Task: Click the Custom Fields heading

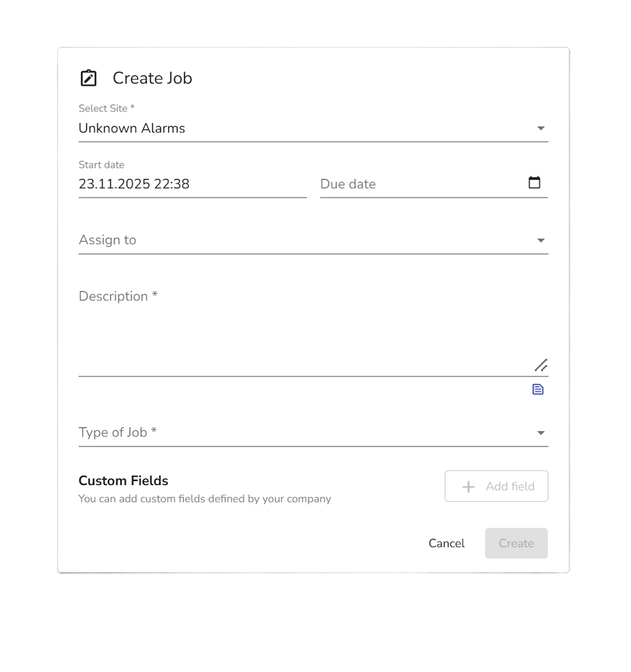Action: (x=123, y=481)
